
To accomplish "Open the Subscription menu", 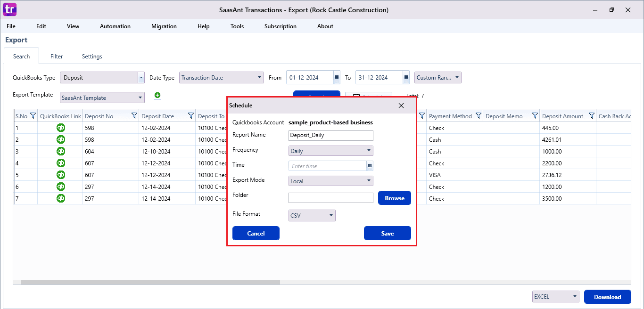I will [x=281, y=26].
